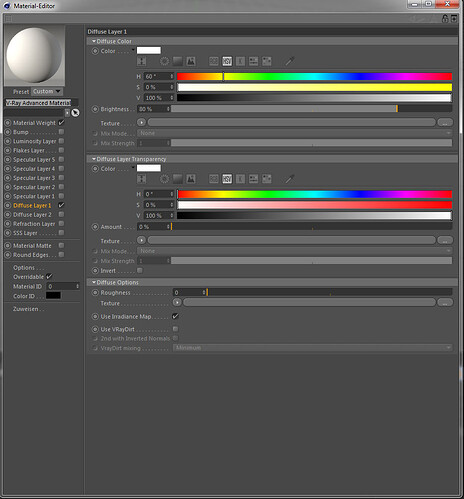The height and width of the screenshot is (499, 464).
Task: Collapse the Diffuse Color section
Action: pyautogui.click(x=94, y=41)
